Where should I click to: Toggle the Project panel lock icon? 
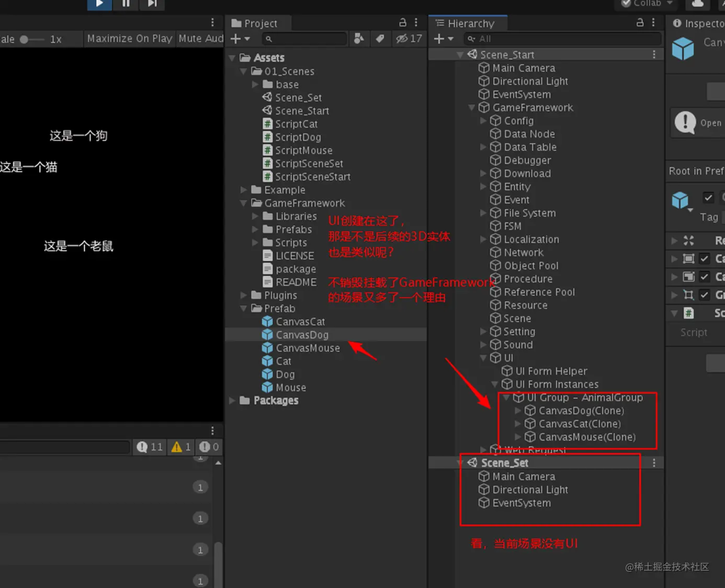click(403, 22)
